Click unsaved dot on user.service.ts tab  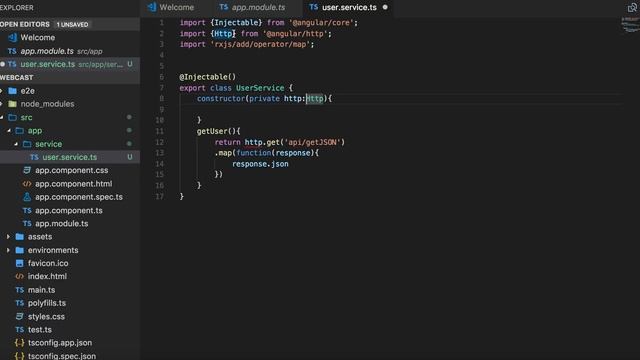tap(385, 7)
